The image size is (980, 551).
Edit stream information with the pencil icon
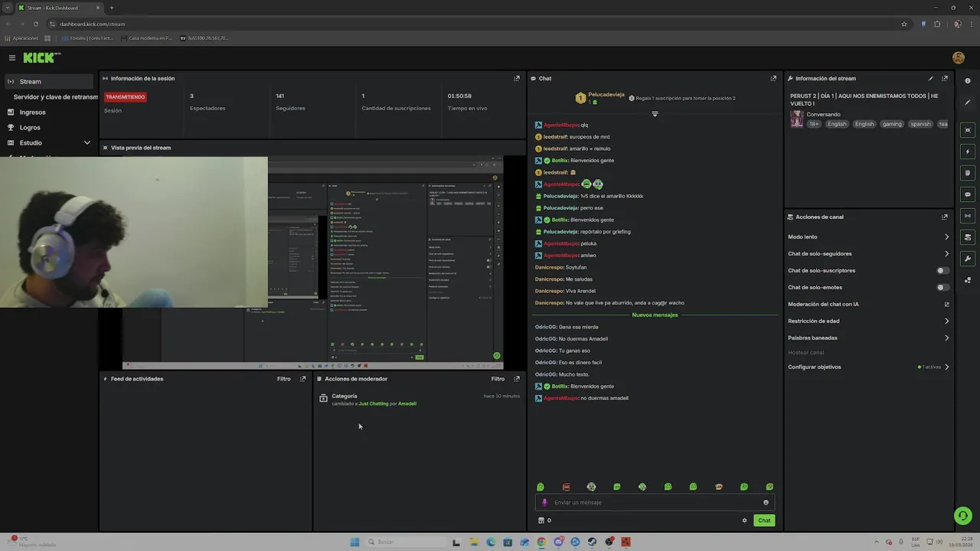click(x=931, y=78)
